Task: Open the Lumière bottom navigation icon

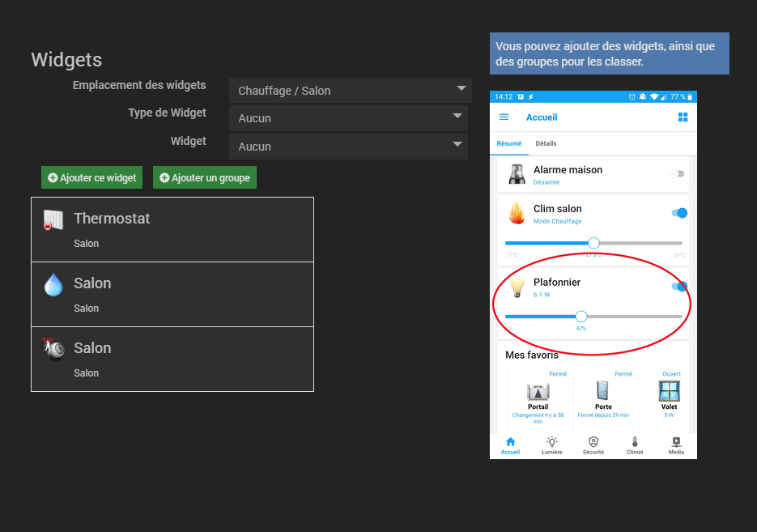Action: tap(552, 445)
